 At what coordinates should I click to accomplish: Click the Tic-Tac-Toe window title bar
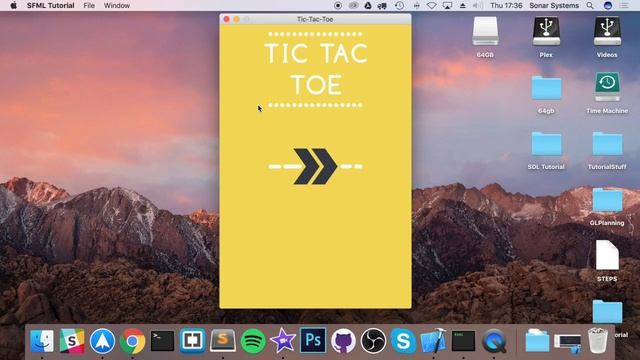tap(315, 19)
